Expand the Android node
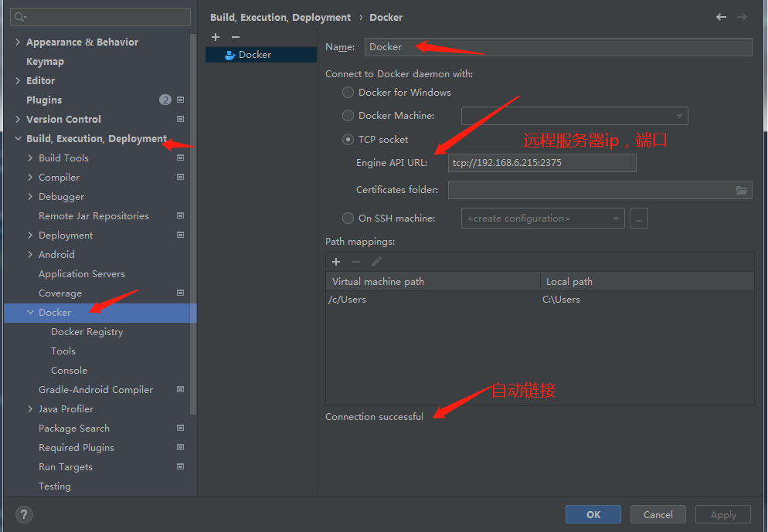The height and width of the screenshot is (532, 768). point(30,255)
